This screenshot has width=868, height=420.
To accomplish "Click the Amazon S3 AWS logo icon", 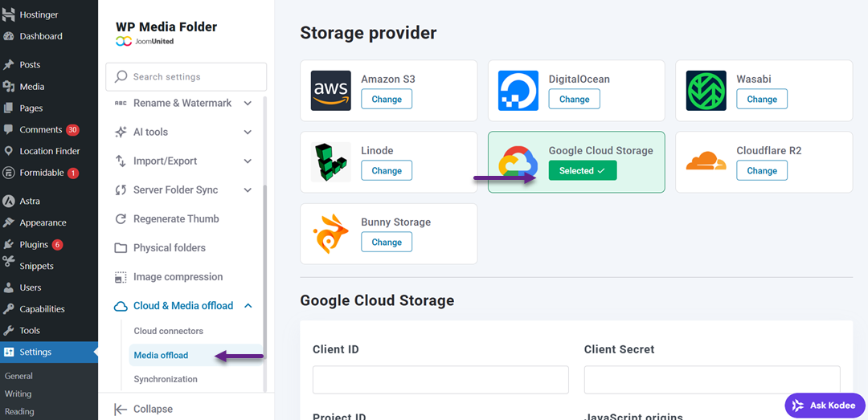I will click(x=331, y=90).
